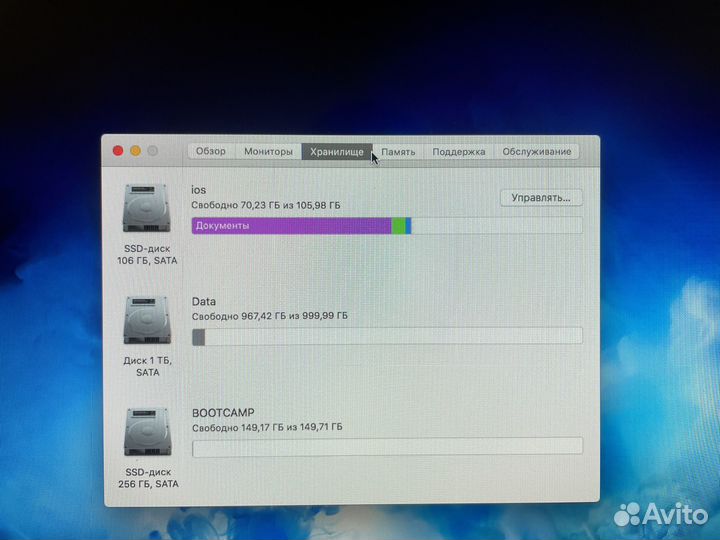The width and height of the screenshot is (720, 540).
Task: Click the ios SSD disk icon
Action: click(147, 208)
